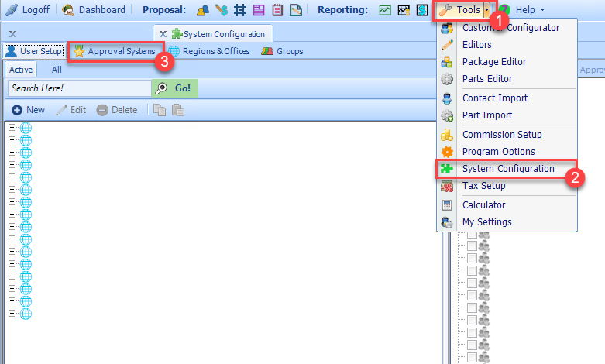Expand the bottommost globe tree node

(x=12, y=314)
